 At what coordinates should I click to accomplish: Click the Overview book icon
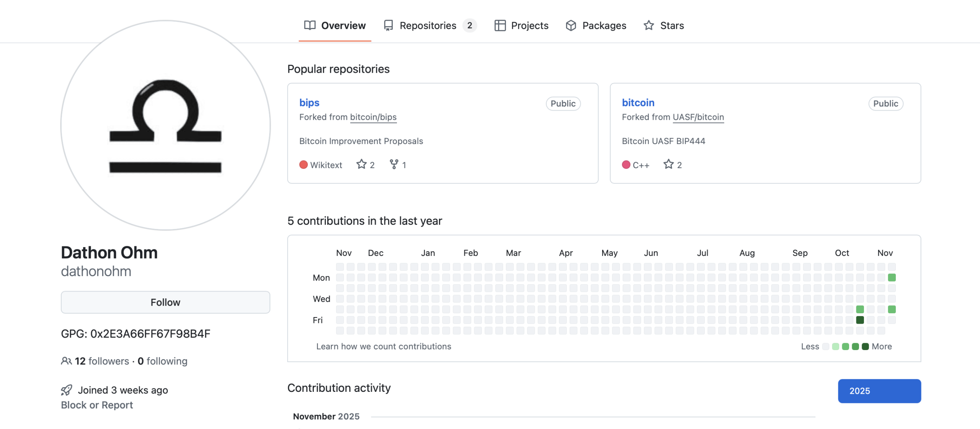coord(309,25)
